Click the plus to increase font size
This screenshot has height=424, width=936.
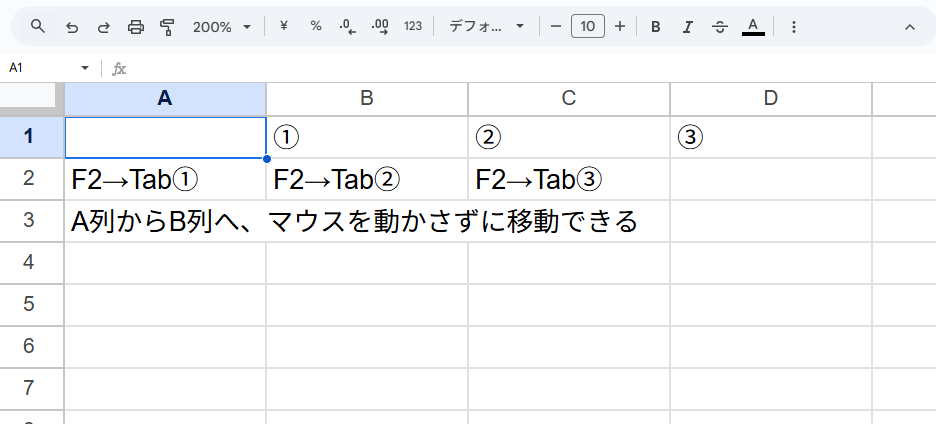coord(620,27)
